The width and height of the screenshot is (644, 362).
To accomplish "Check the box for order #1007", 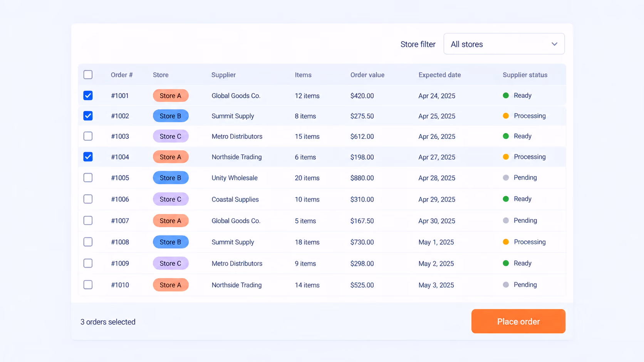I will click(x=88, y=220).
